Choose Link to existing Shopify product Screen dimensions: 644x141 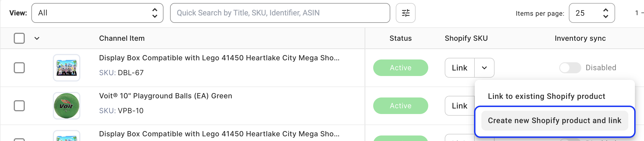(x=546, y=96)
